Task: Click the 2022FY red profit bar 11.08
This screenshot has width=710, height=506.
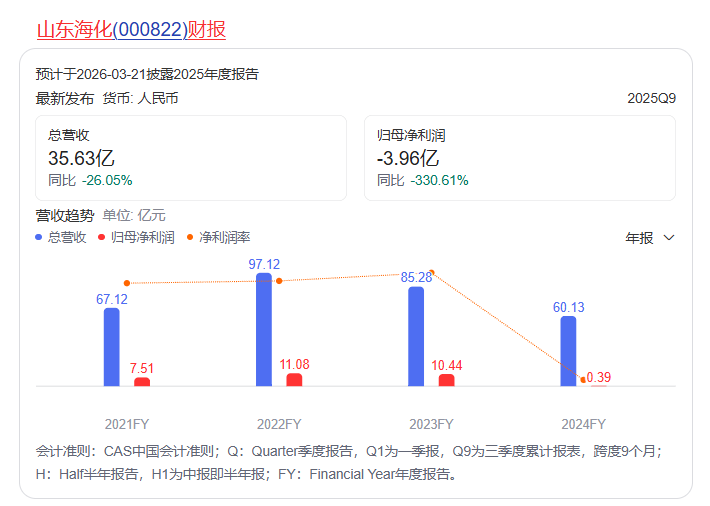Action: 294,380
